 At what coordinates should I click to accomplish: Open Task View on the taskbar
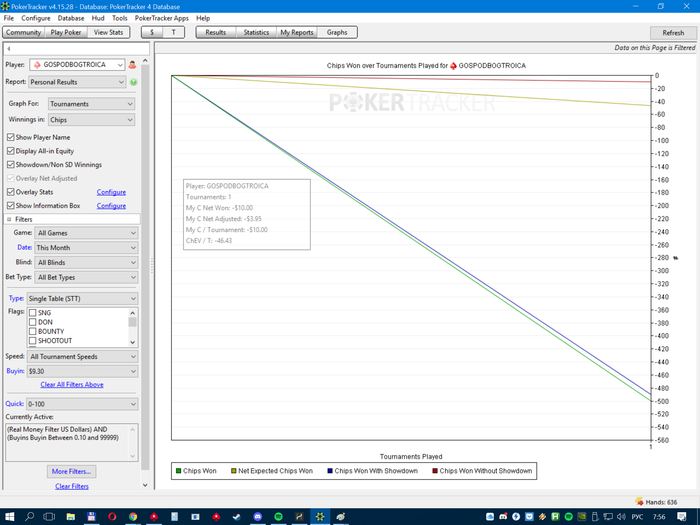(49, 517)
